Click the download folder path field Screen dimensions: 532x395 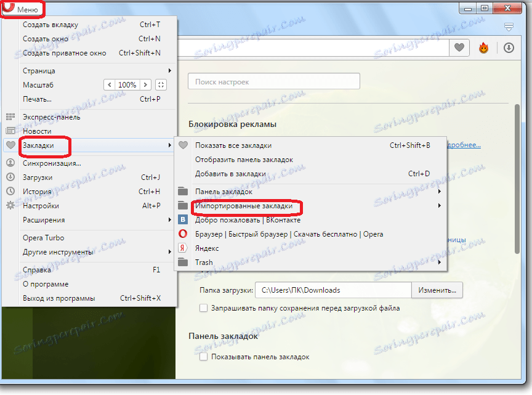334,290
